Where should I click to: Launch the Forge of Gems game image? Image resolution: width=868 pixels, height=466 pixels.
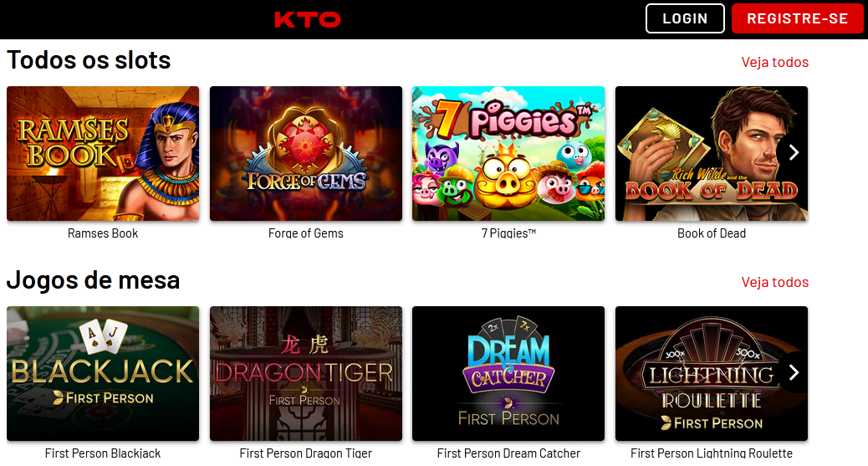tap(305, 153)
